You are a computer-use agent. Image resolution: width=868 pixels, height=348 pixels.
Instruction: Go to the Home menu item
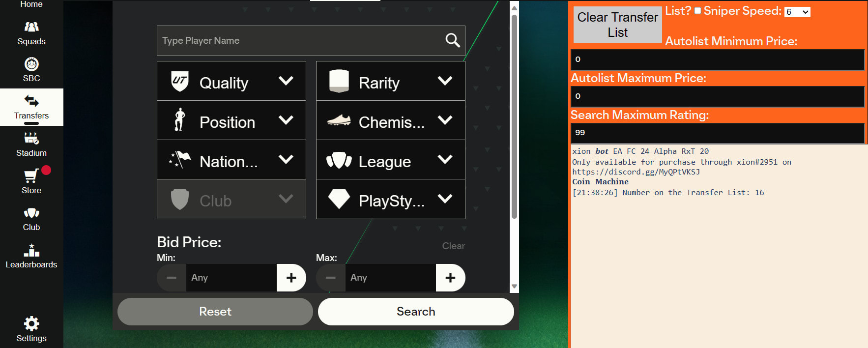[31, 4]
